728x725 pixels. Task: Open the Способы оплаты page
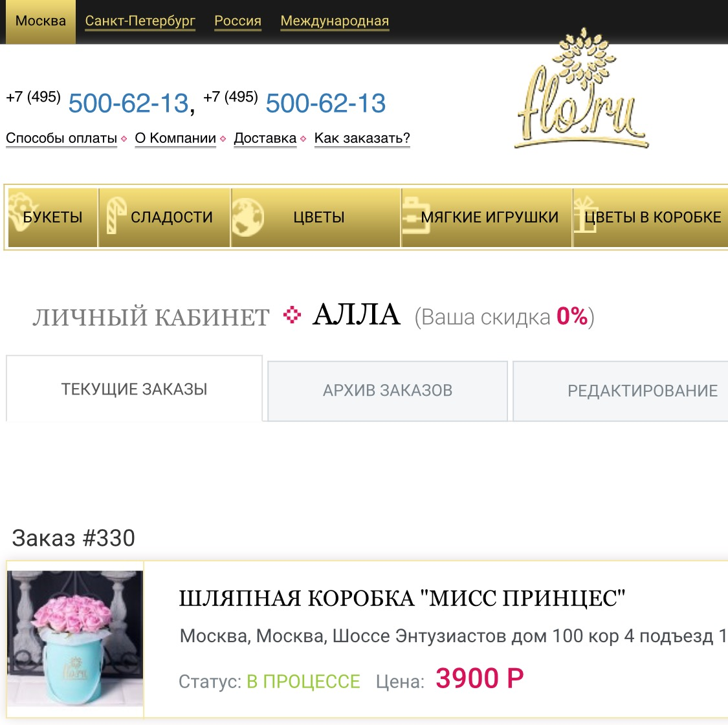point(61,138)
